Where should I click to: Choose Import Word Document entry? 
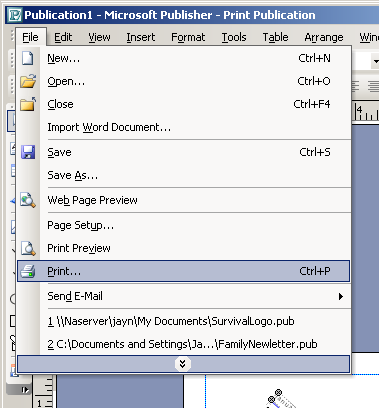pos(109,127)
